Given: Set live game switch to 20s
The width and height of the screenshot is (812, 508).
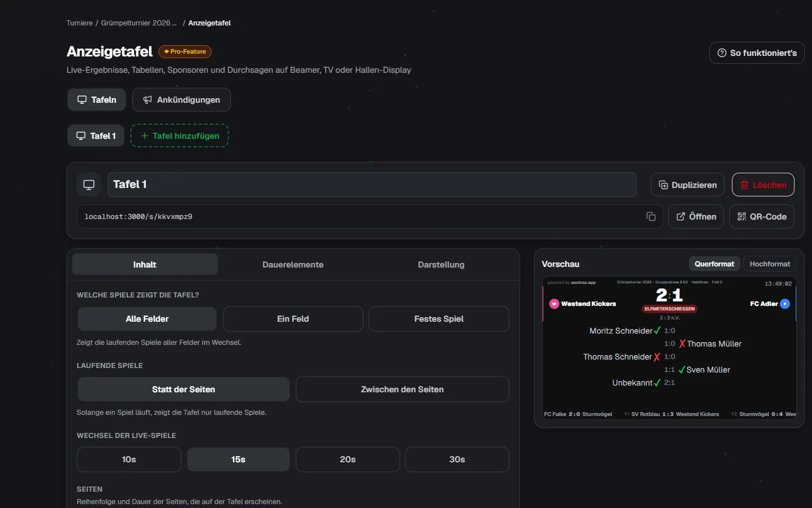Looking at the screenshot, I should [x=348, y=459].
